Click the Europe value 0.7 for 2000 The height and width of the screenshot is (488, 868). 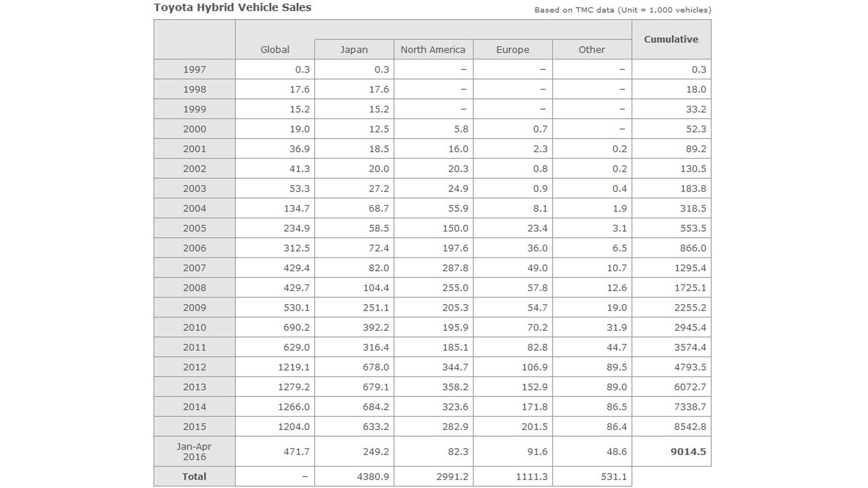540,129
